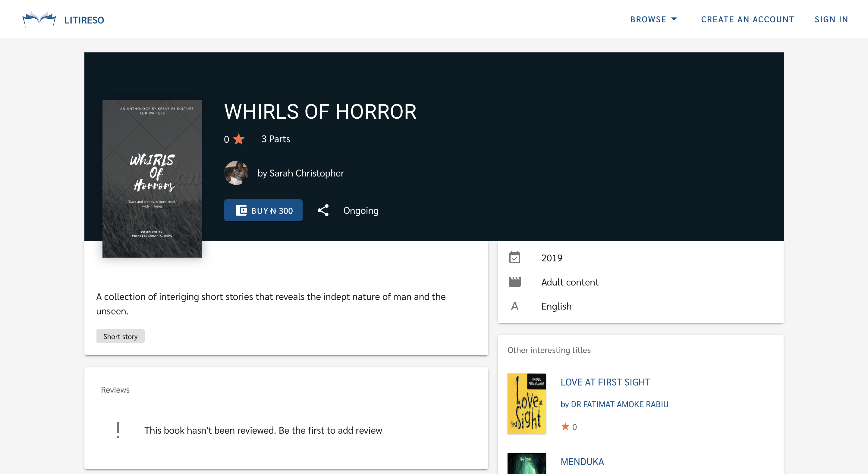Viewport: 868px width, 474px height.
Task: Click the calendar icon next to 2019
Action: tap(514, 258)
